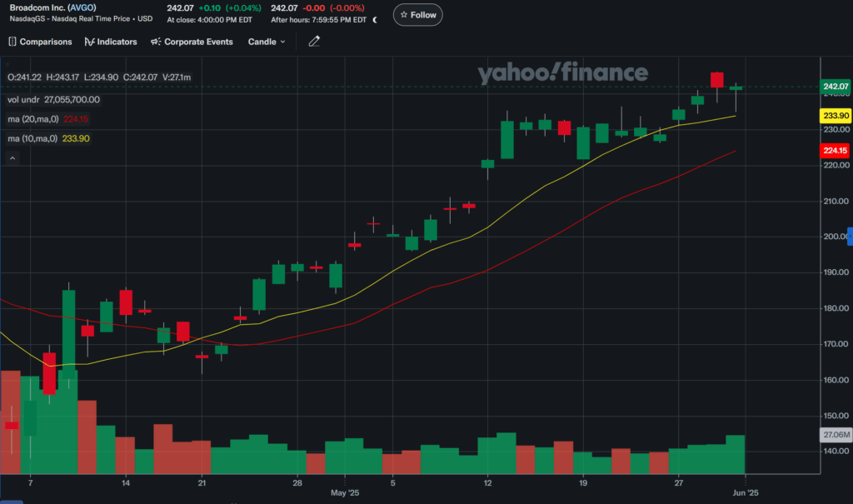This screenshot has width=853, height=504.
Task: Select the ma (20,ma,0) legend entry
Action: 47,119
